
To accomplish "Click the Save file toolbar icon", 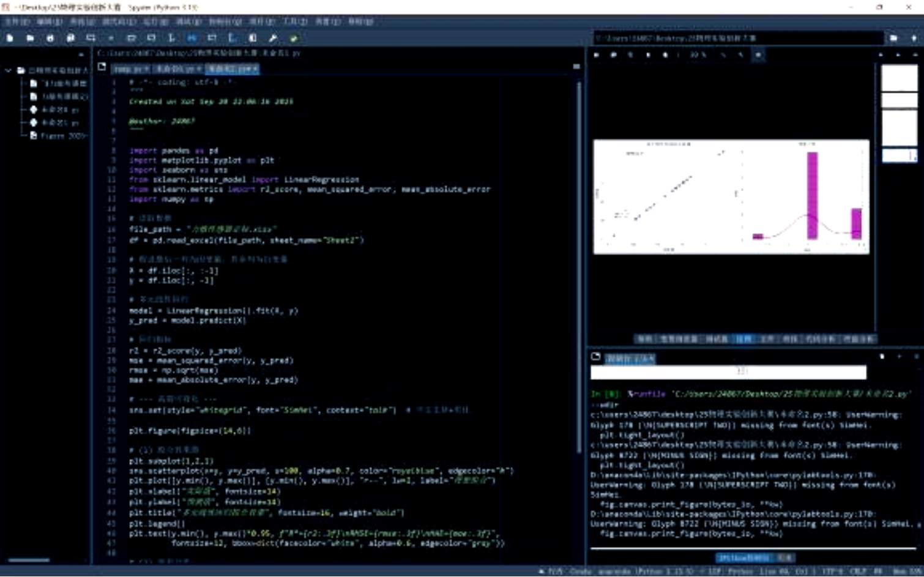I will pyautogui.click(x=50, y=38).
